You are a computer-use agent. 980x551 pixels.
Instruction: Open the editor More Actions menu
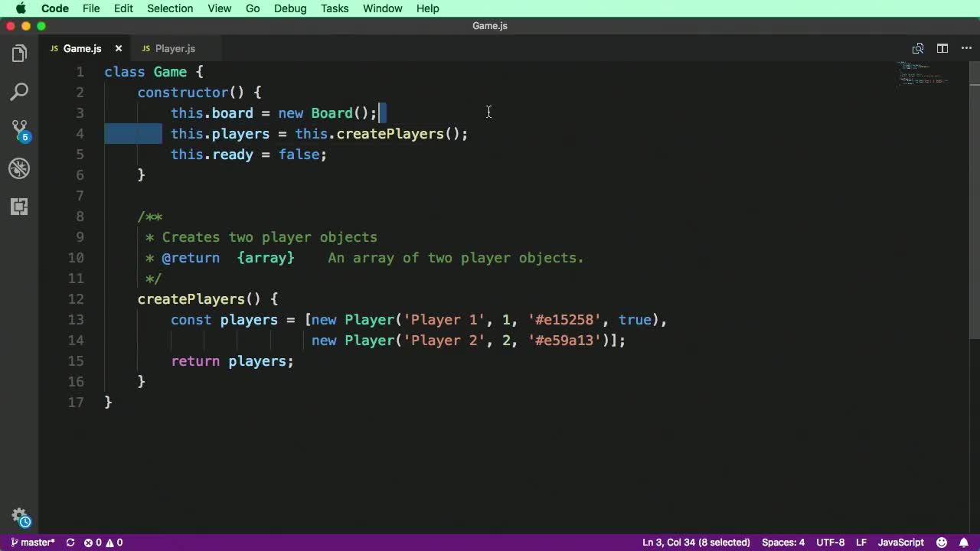coord(966,48)
